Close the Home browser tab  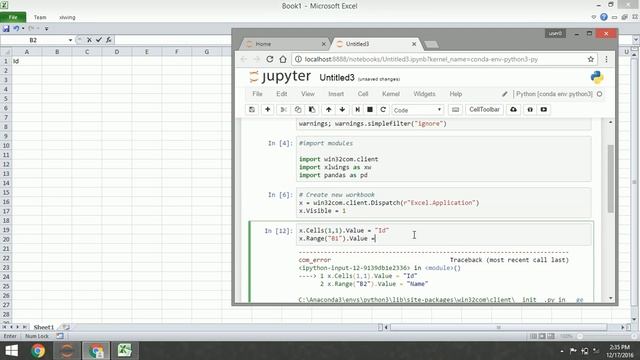tap(324, 44)
